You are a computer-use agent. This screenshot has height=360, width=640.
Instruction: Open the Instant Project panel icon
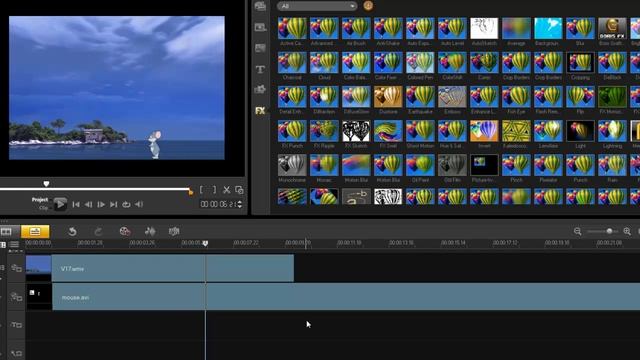point(260,27)
